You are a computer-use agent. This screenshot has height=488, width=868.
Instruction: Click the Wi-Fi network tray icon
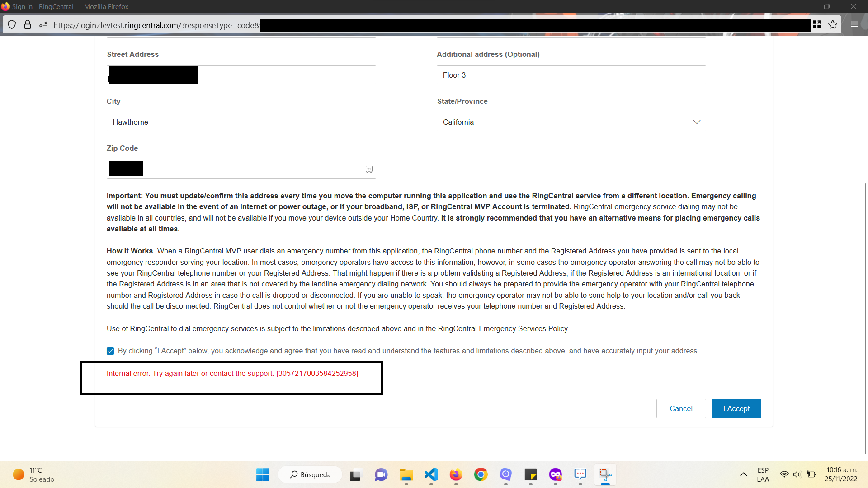coord(784,474)
